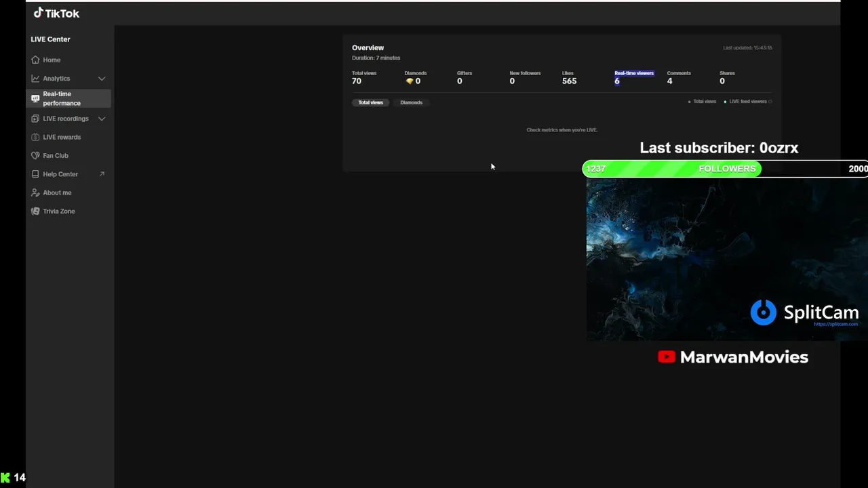
Task: Click the splitcam.com URL link
Action: pos(835,324)
